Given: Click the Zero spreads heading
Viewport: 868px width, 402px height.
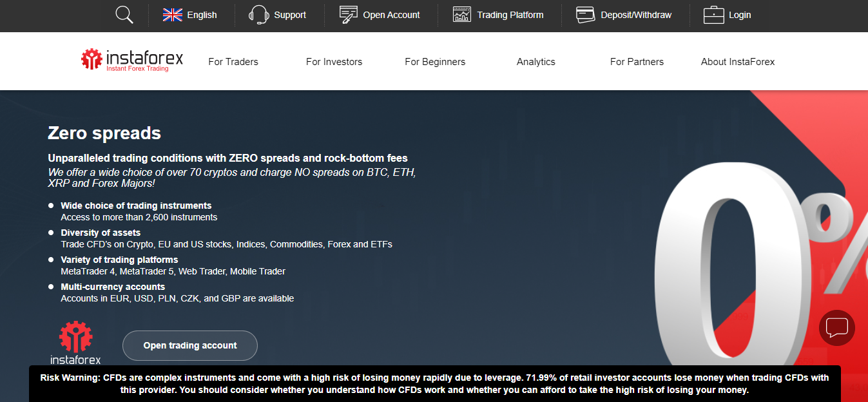Looking at the screenshot, I should (x=104, y=133).
